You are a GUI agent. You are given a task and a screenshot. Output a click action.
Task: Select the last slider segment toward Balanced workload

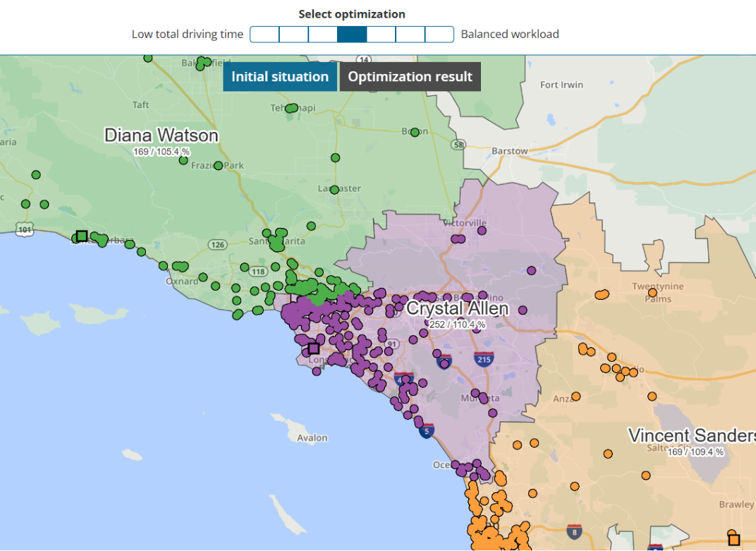(x=439, y=35)
